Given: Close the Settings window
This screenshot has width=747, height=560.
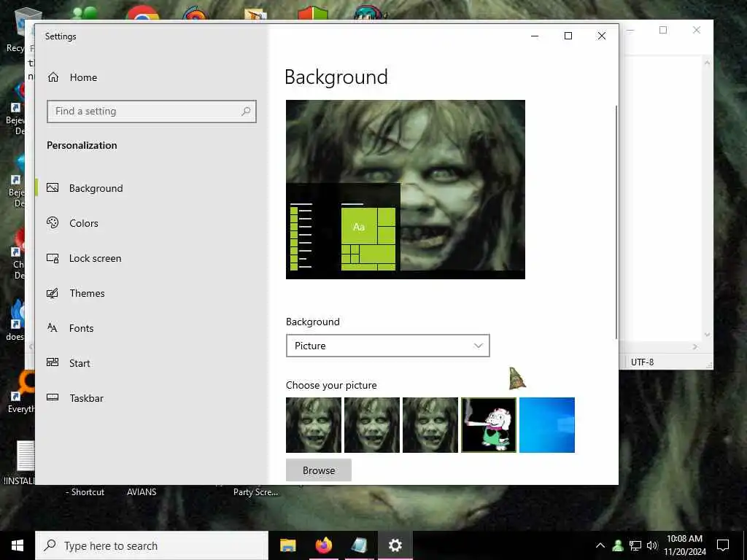Looking at the screenshot, I should [602, 36].
